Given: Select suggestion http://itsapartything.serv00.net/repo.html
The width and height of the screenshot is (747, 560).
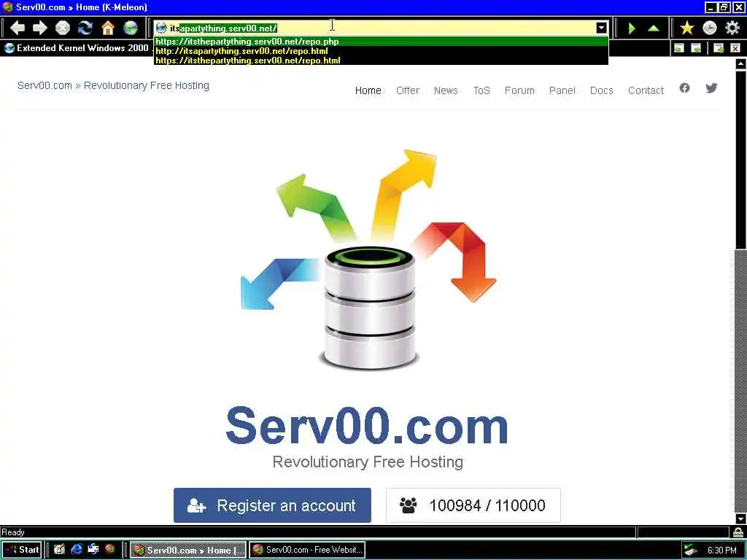Looking at the screenshot, I should point(381,51).
